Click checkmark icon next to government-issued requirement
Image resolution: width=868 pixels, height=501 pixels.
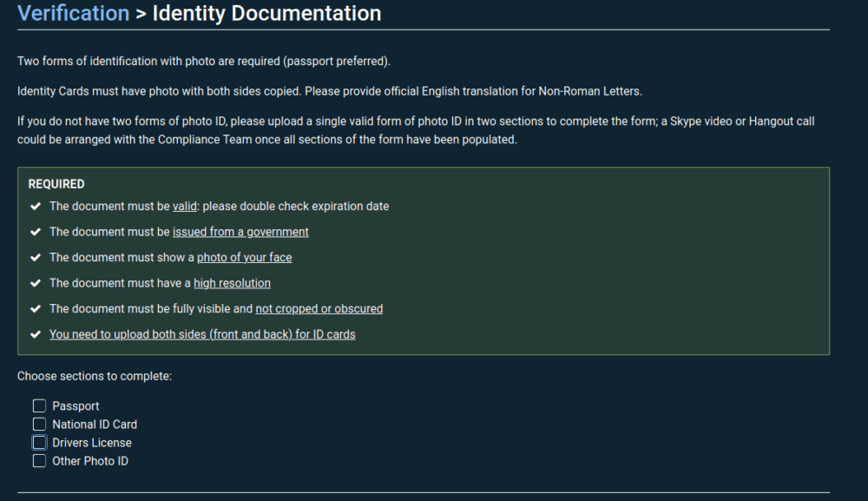pos(35,232)
